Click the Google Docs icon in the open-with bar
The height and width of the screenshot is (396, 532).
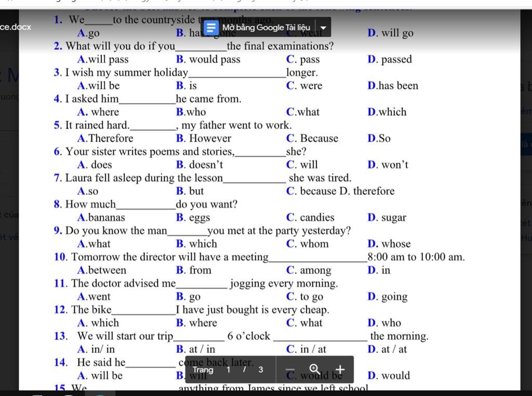pyautogui.click(x=211, y=27)
